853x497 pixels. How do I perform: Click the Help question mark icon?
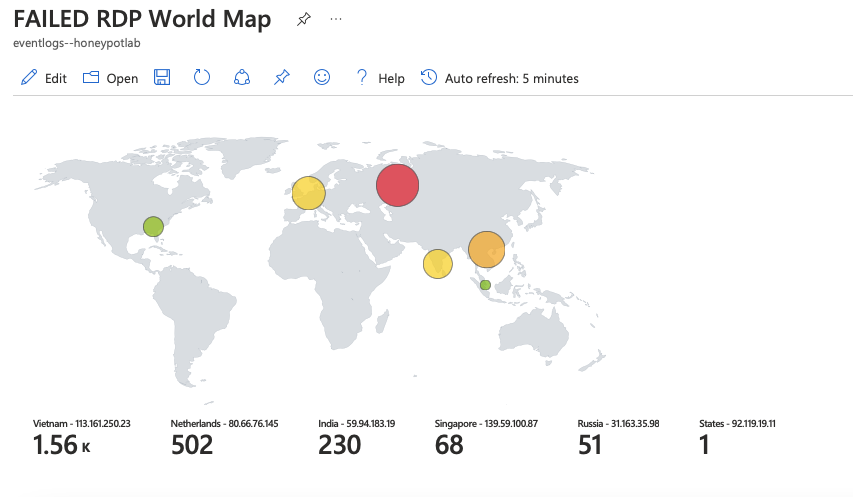point(362,78)
